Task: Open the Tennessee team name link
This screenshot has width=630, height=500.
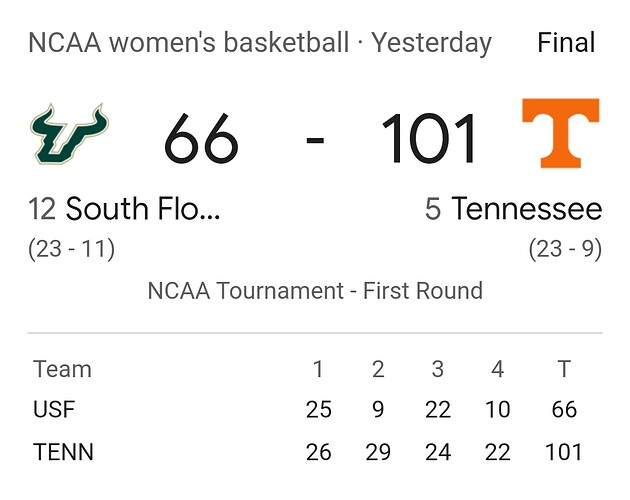Action: coord(514,210)
